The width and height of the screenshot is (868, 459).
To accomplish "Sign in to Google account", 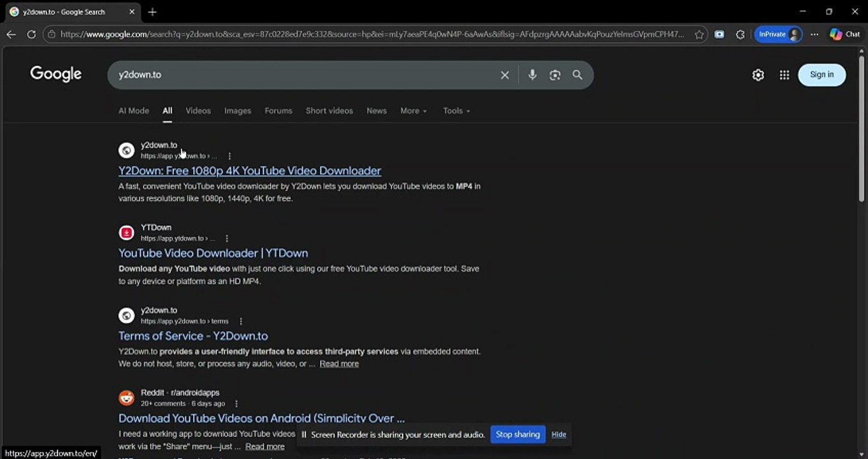I will [821, 75].
